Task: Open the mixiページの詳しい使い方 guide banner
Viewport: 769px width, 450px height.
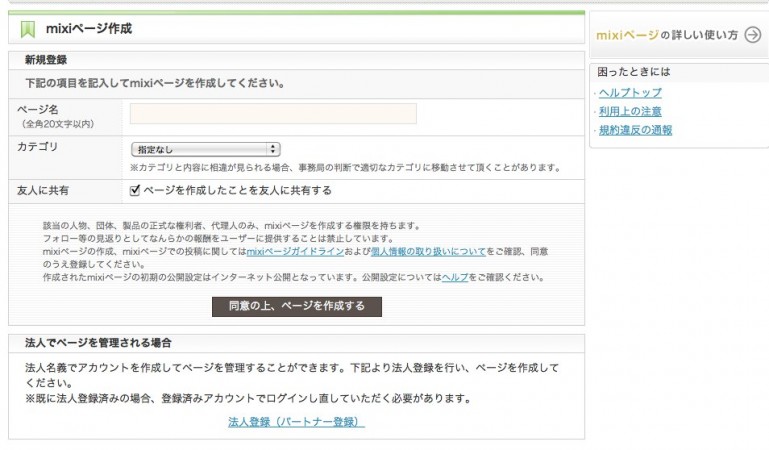Action: [666, 35]
